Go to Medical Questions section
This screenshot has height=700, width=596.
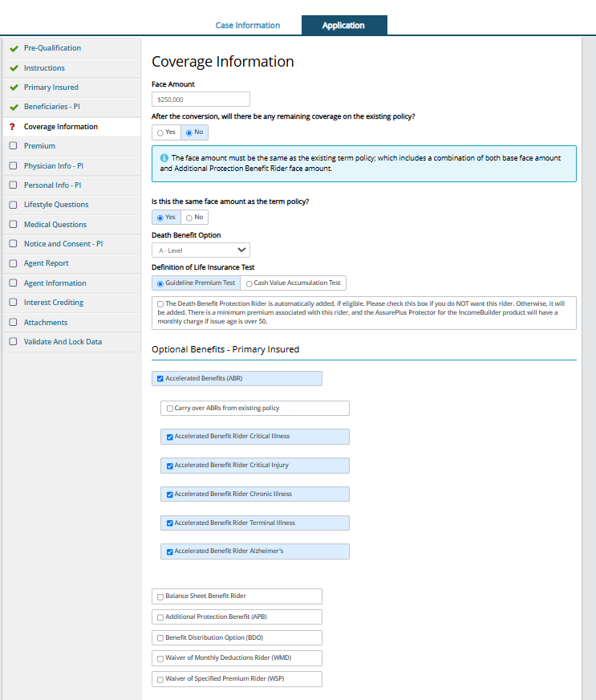point(55,225)
